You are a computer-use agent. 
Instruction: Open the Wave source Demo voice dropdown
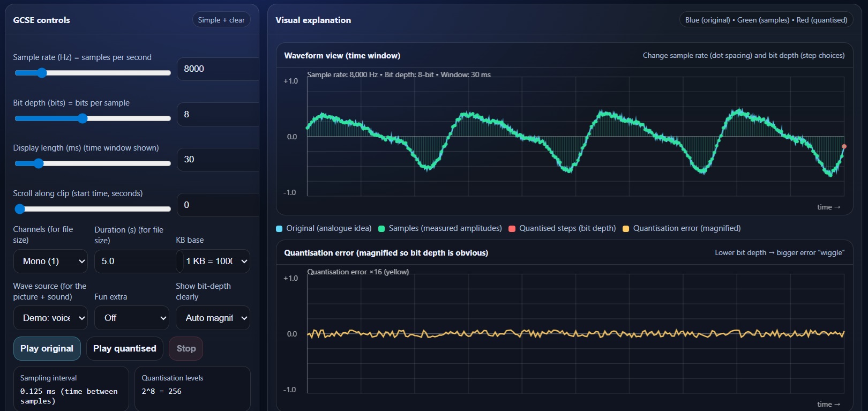50,318
